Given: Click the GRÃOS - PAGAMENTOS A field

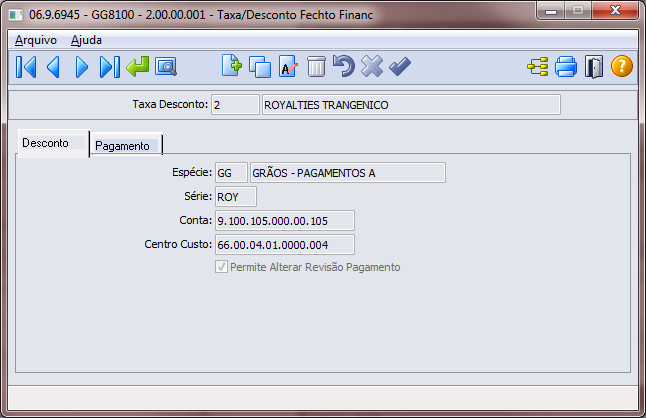Looking at the screenshot, I should [x=348, y=173].
